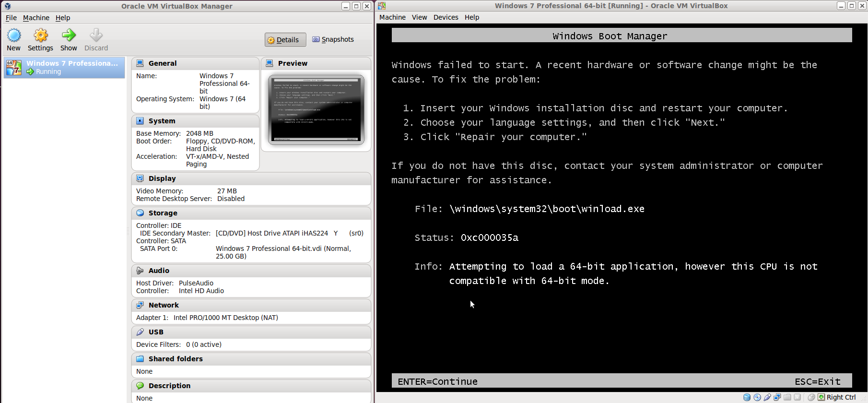868x403 pixels.
Task: Click the Discard toolbar icon
Action: click(96, 35)
